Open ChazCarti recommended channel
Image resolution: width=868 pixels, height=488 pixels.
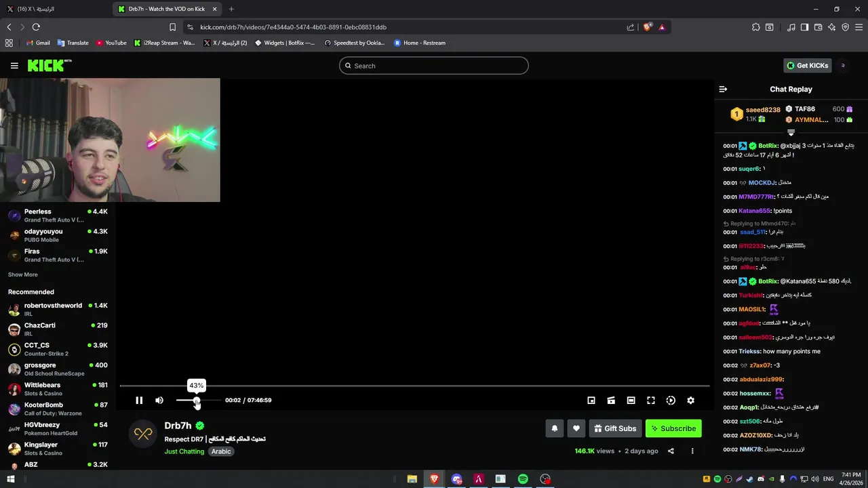(58, 329)
